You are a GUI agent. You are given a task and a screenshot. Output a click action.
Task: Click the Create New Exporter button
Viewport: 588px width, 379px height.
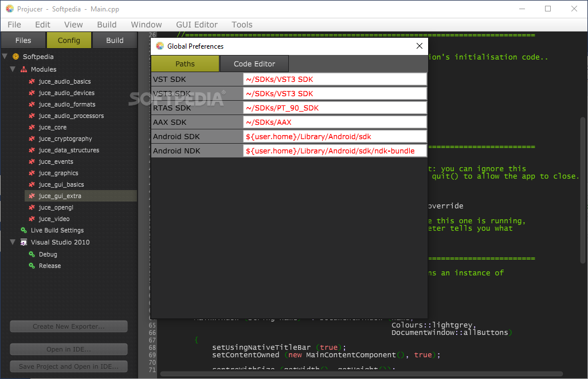69,326
